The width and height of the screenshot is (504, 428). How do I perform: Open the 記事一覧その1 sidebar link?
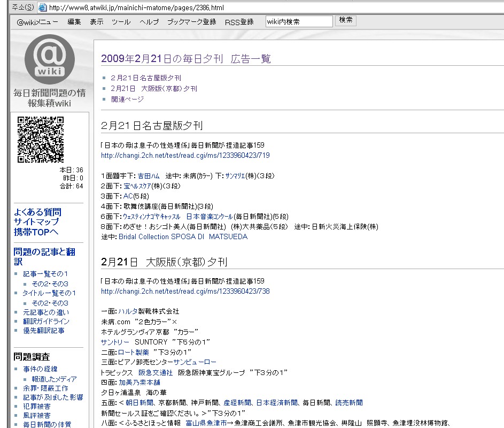pos(45,274)
